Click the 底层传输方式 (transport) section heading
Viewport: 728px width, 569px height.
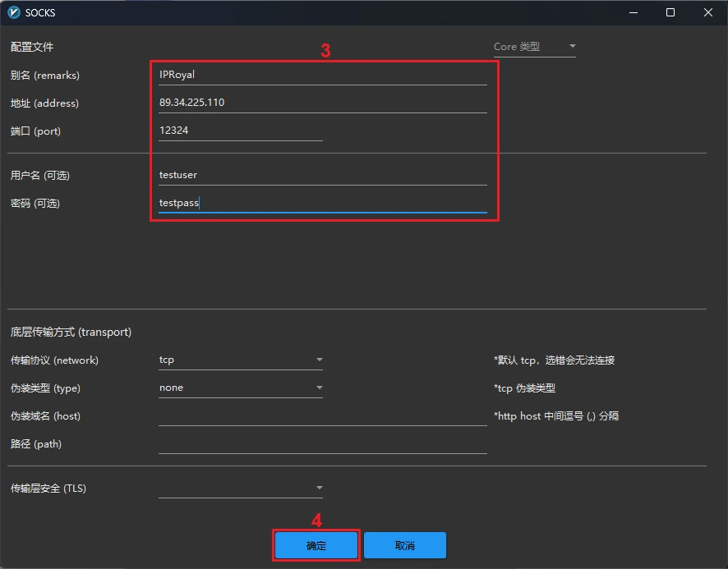(x=71, y=333)
